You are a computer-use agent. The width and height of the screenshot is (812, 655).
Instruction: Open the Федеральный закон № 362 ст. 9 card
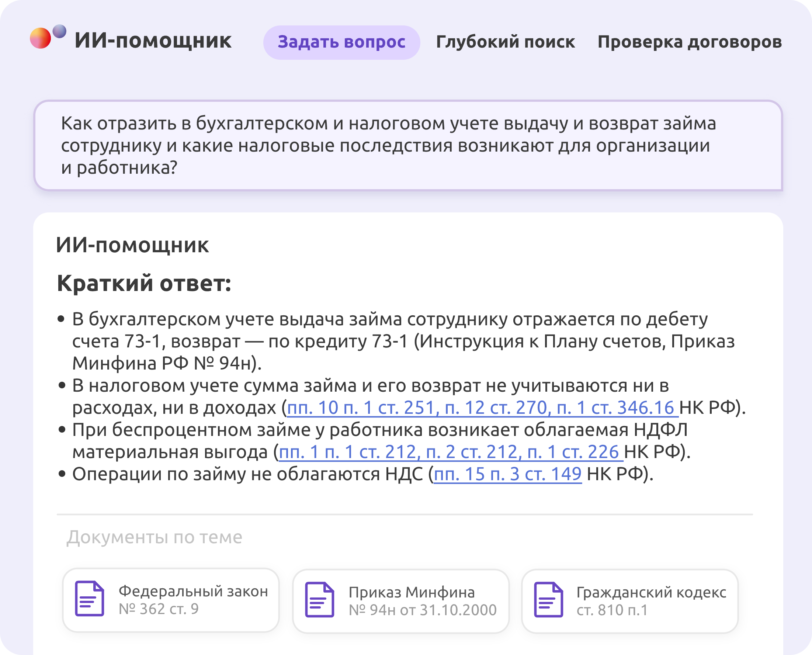[x=170, y=600]
